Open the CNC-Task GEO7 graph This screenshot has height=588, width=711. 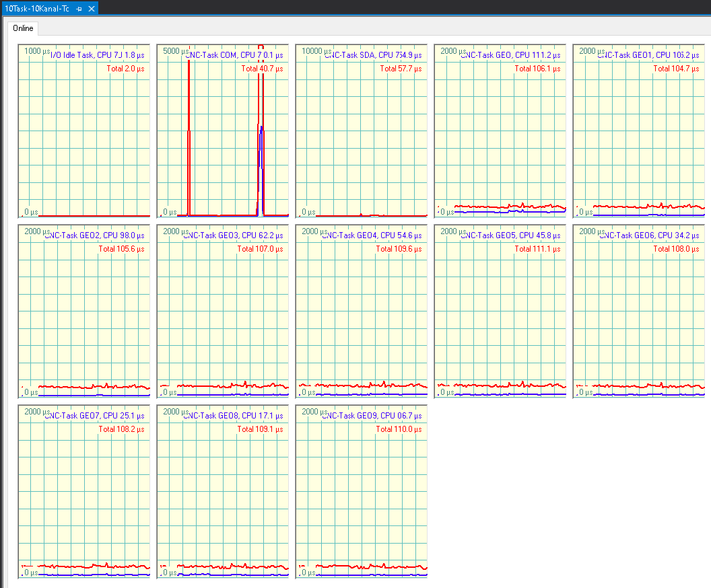pos(84,492)
